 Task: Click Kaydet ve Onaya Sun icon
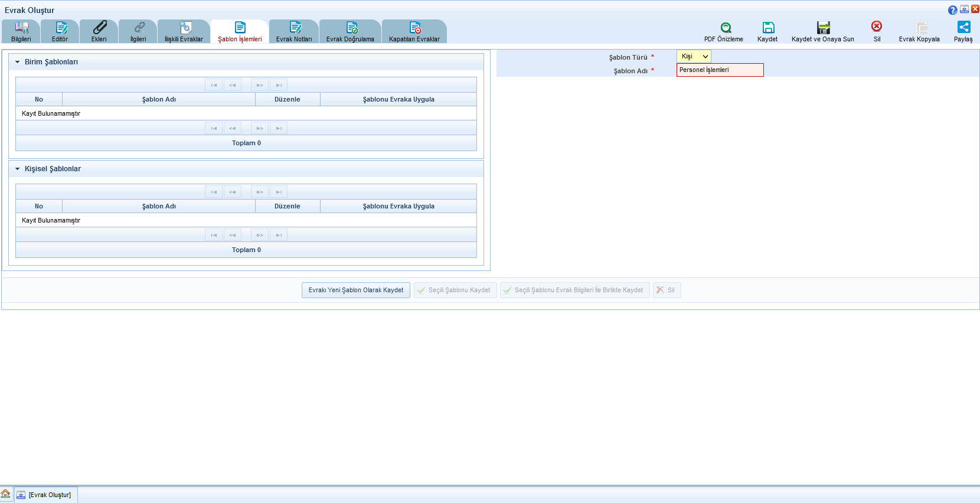[x=823, y=28]
